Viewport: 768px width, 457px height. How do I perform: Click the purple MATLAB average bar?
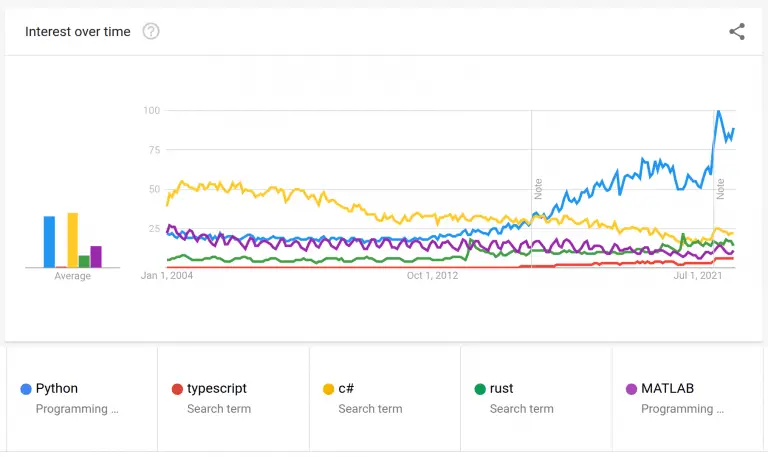(96, 257)
